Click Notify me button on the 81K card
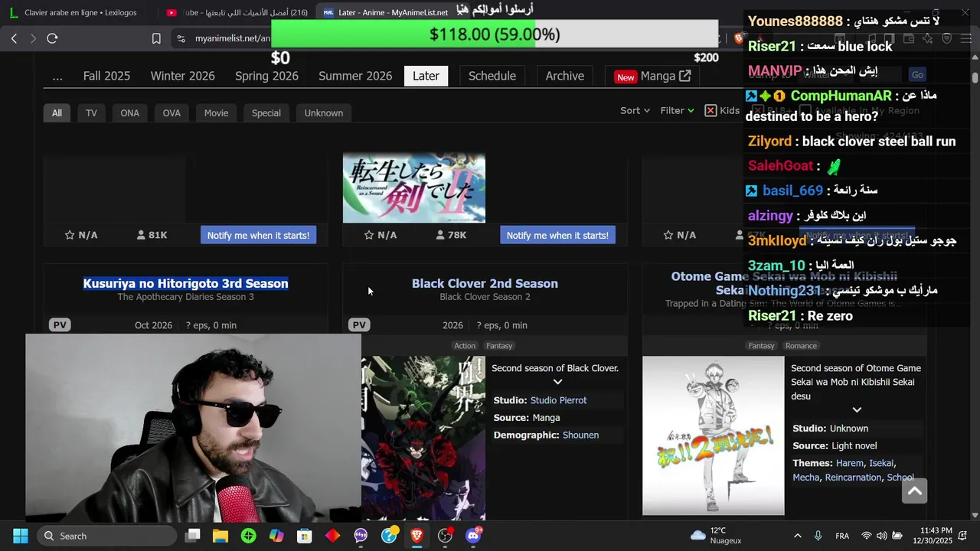 click(x=258, y=235)
